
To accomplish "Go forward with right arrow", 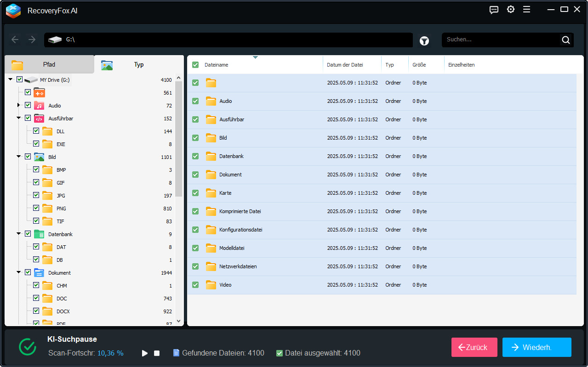I will click(32, 40).
